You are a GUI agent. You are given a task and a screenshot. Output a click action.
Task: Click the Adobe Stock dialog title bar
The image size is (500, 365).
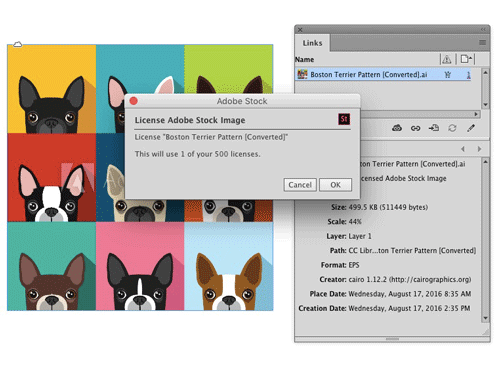click(x=242, y=101)
